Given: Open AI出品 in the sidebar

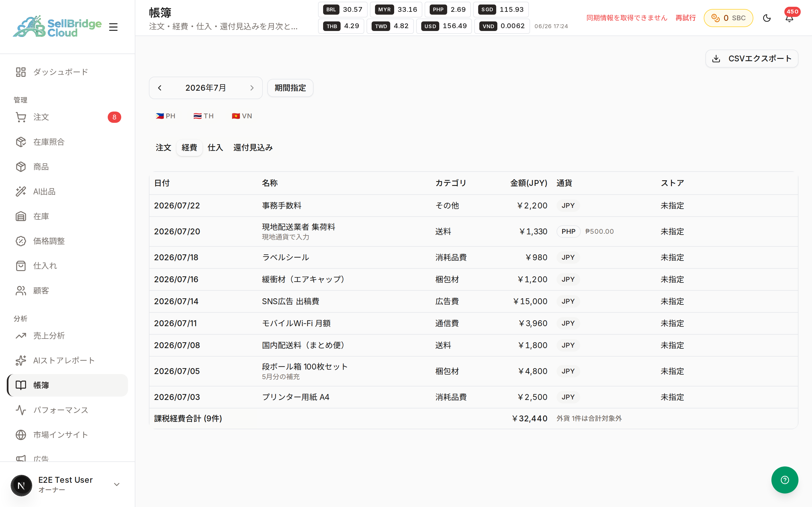Looking at the screenshot, I should point(67,192).
